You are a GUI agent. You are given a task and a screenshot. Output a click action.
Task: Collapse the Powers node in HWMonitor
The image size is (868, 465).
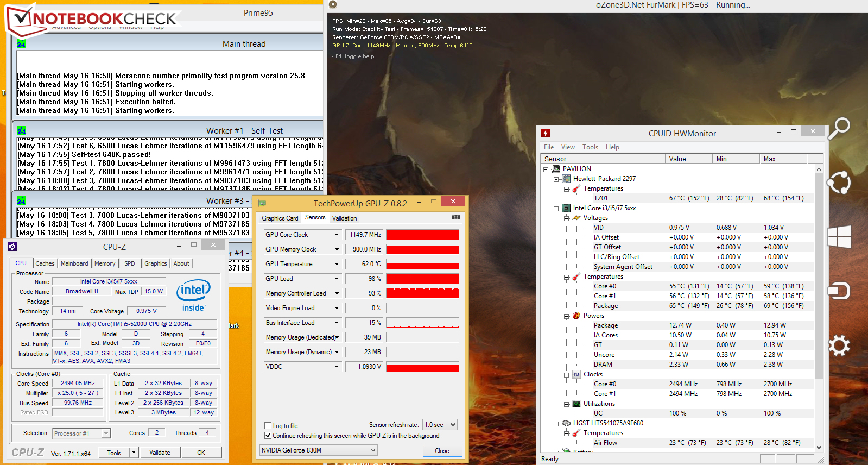567,316
